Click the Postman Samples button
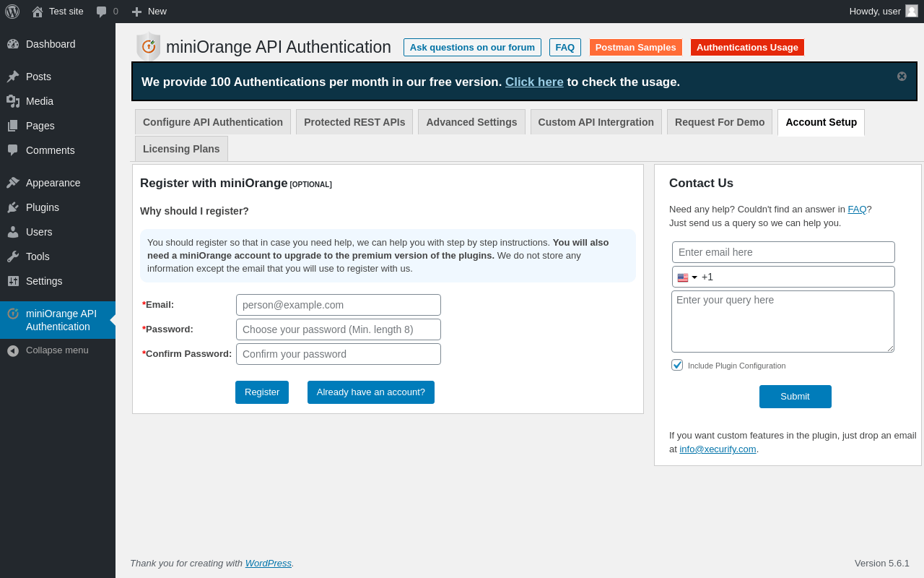The height and width of the screenshot is (578, 924). point(635,48)
